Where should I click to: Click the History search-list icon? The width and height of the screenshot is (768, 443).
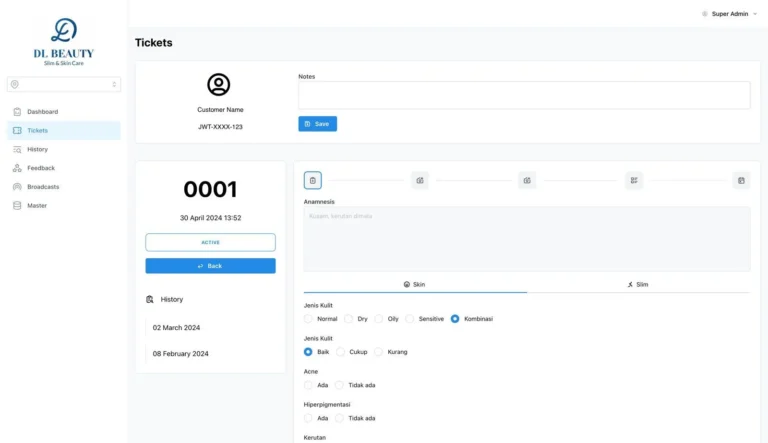pyautogui.click(x=17, y=149)
